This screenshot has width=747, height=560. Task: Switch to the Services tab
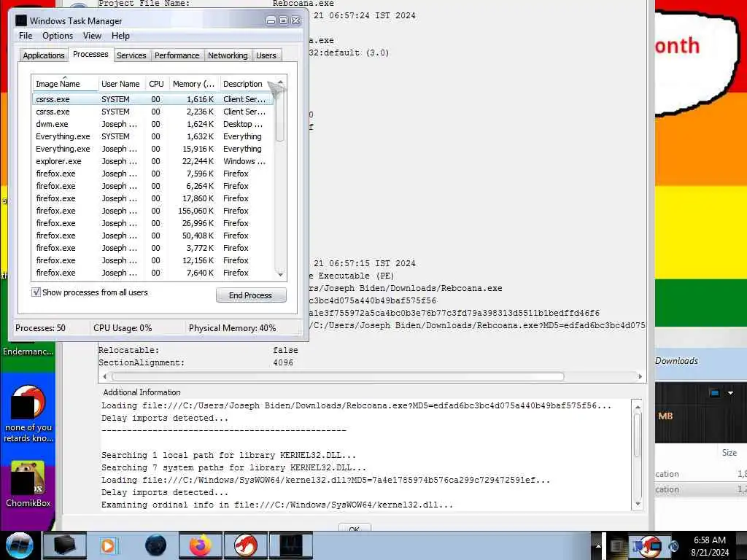click(131, 55)
